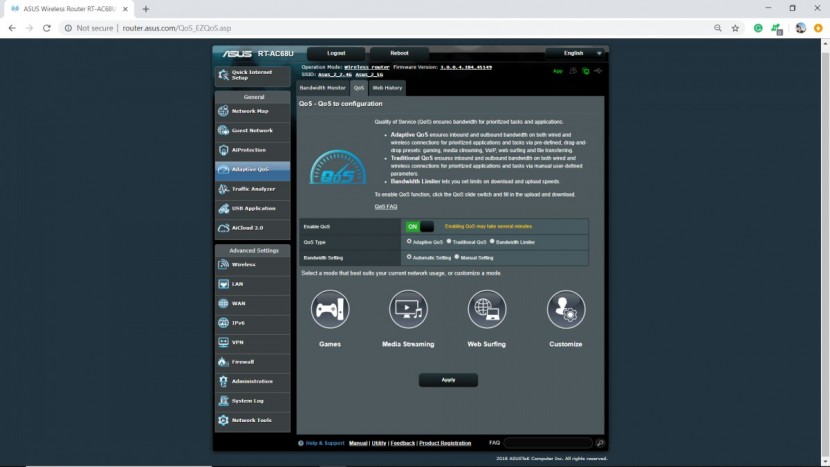Select Automatic Setting radio button

(x=409, y=257)
